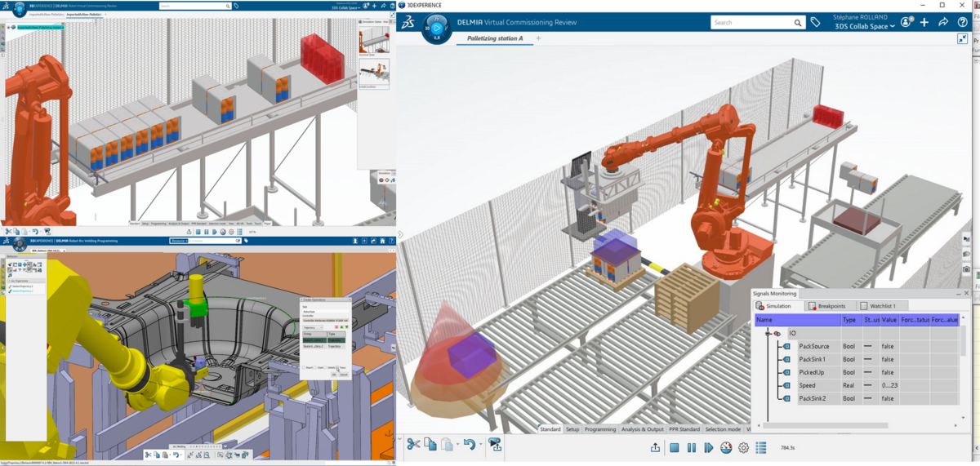The height and width of the screenshot is (466, 980).
Task: Collapse the IO node in Signals Monitoring
Action: click(768, 333)
